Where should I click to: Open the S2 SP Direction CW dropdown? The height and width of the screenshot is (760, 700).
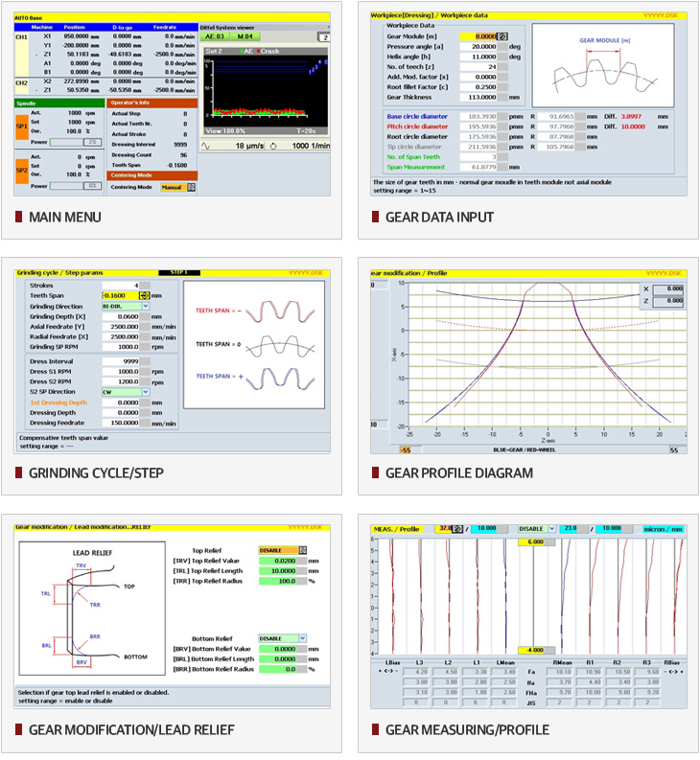click(x=146, y=392)
